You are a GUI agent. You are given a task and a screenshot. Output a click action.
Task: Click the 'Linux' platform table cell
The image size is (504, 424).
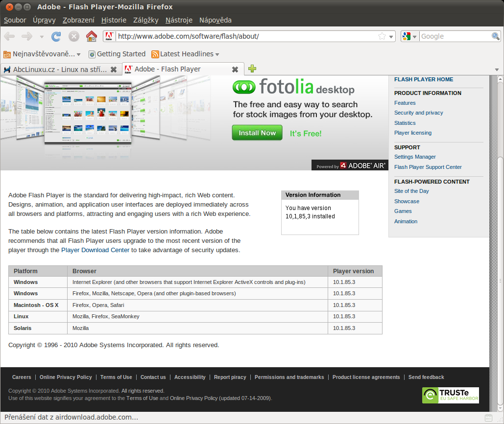tap(38, 316)
